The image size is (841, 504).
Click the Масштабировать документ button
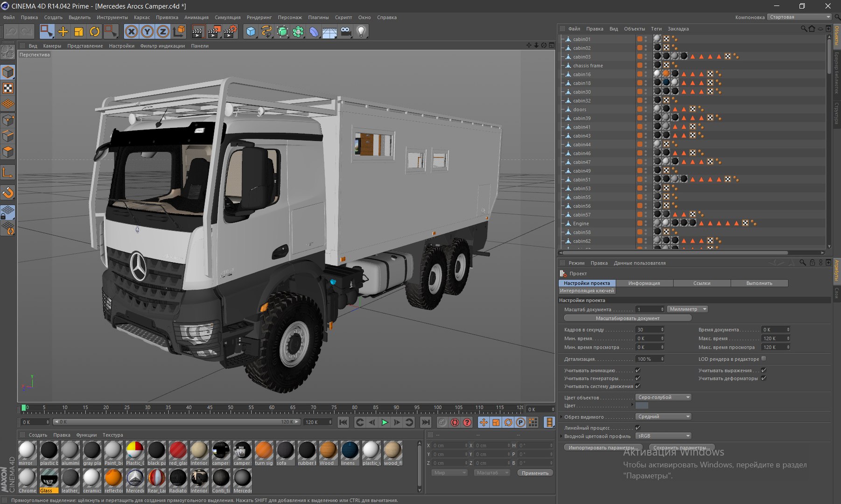coord(628,318)
